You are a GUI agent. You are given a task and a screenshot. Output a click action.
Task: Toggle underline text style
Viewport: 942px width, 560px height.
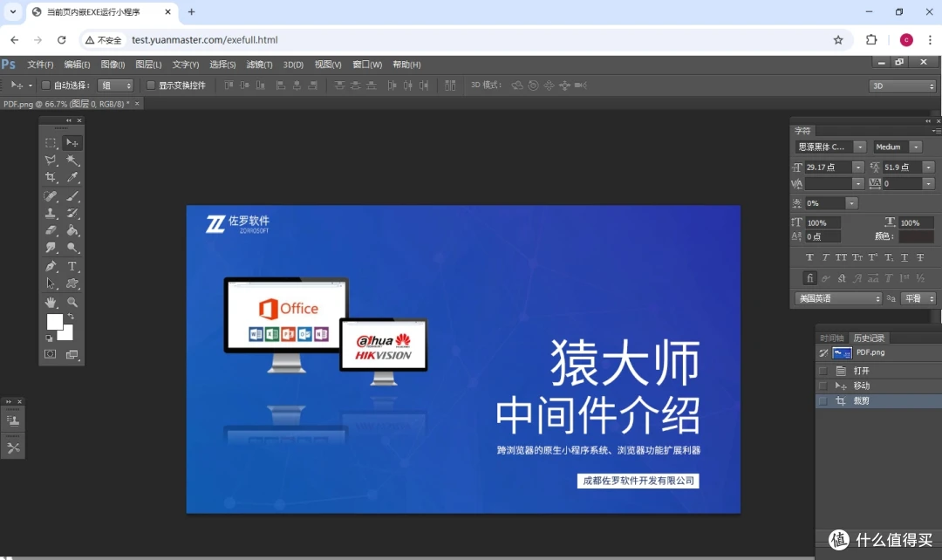tap(904, 257)
